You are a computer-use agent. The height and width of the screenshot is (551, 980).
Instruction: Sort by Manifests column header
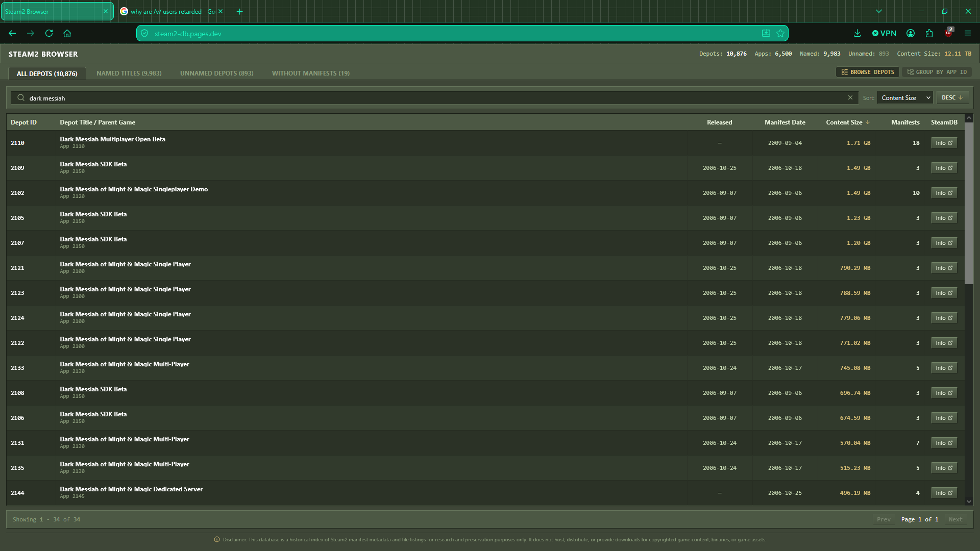[x=905, y=122]
